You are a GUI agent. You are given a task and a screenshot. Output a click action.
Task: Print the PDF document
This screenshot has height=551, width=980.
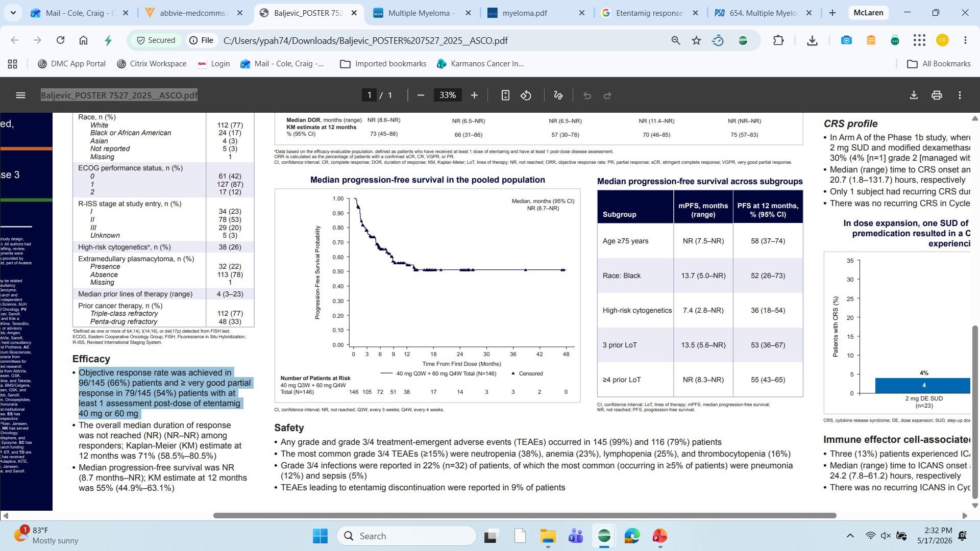point(937,95)
